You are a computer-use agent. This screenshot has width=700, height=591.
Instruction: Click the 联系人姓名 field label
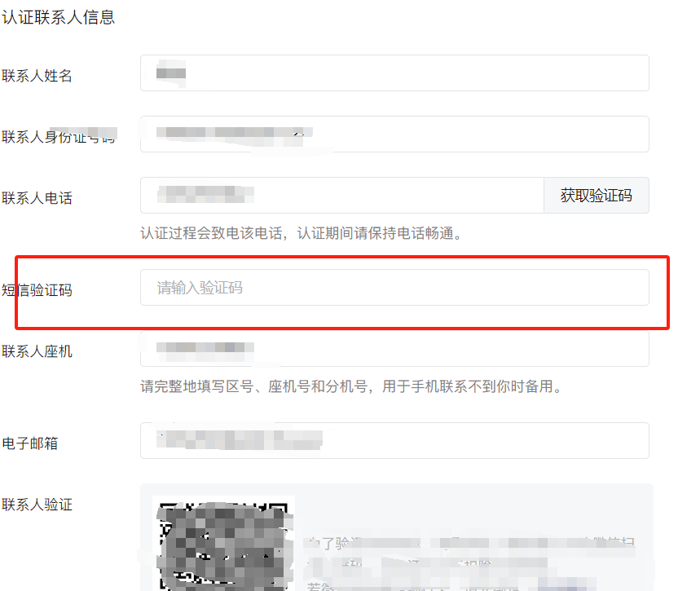coord(37,76)
